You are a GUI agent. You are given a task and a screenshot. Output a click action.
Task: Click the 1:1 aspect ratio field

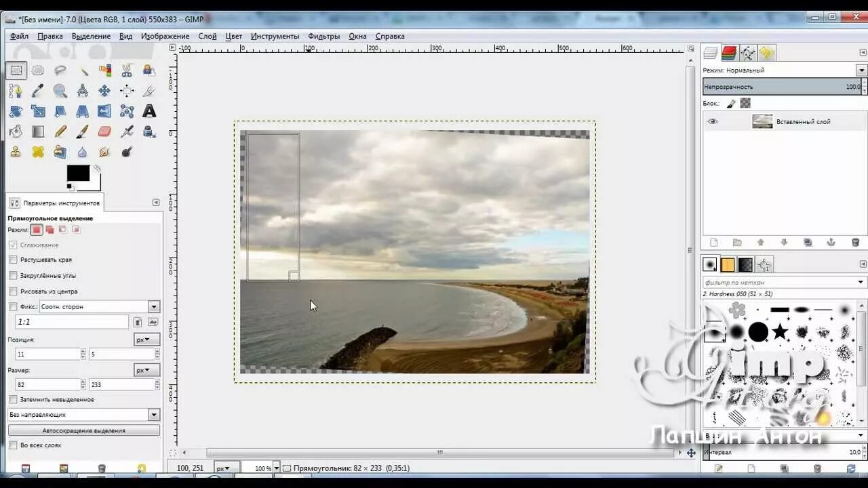pos(72,323)
